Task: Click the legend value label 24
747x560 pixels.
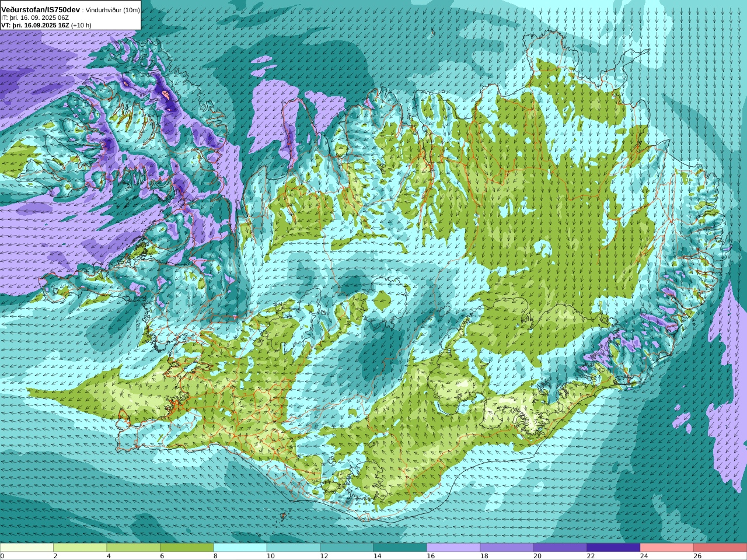Action: coord(644,556)
